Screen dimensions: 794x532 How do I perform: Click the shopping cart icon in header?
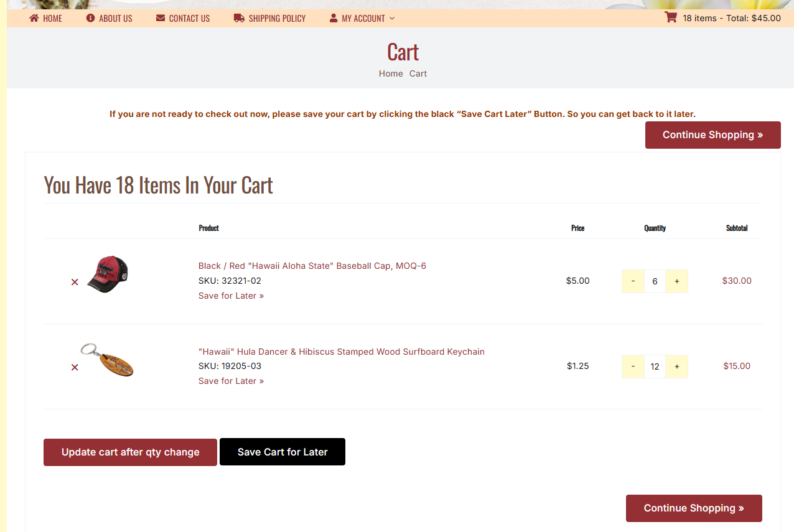point(670,17)
